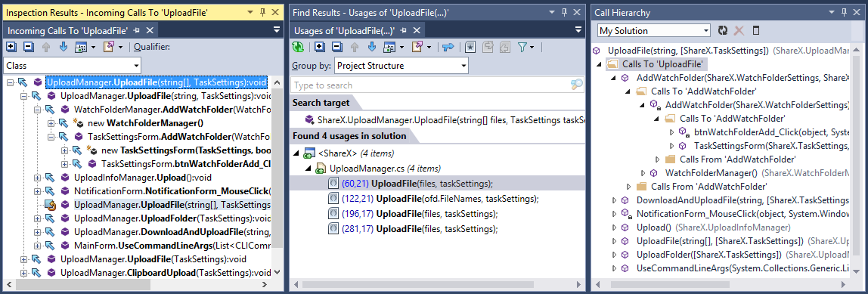This screenshot has height=294, width=868.
Task: Open the Qualifier 'Class' dropdown
Action: pos(72,66)
